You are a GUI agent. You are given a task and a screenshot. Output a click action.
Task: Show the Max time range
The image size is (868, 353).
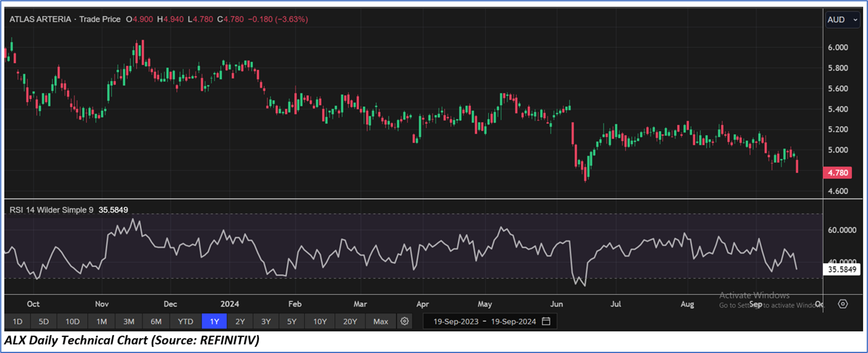click(381, 322)
